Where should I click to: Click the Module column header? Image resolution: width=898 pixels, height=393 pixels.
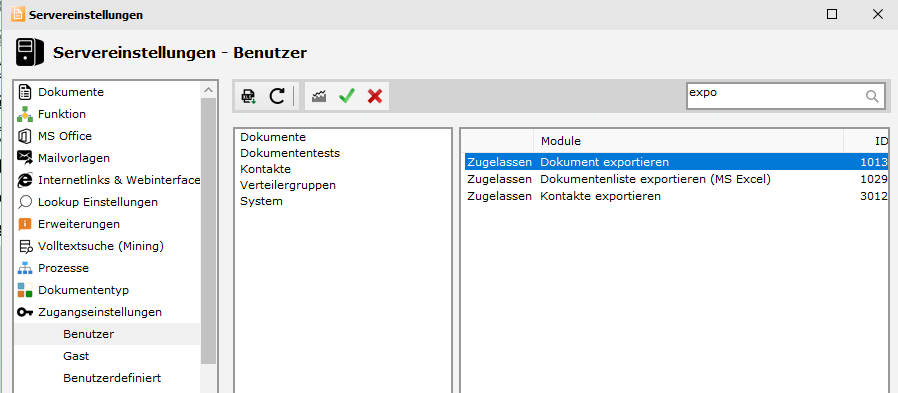coord(688,141)
